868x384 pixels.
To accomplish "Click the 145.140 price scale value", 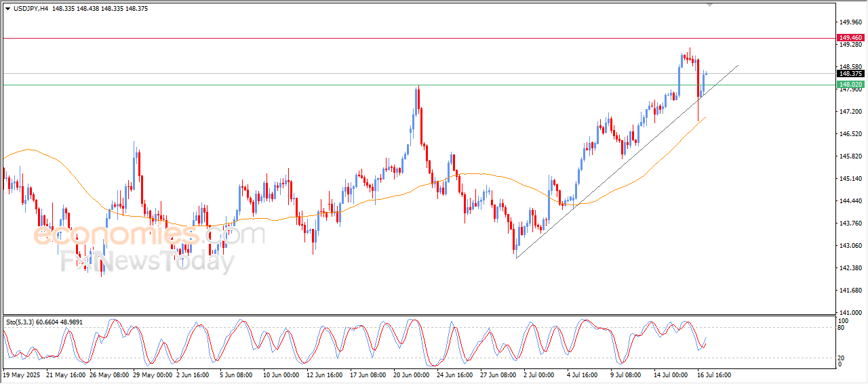I will 852,179.
